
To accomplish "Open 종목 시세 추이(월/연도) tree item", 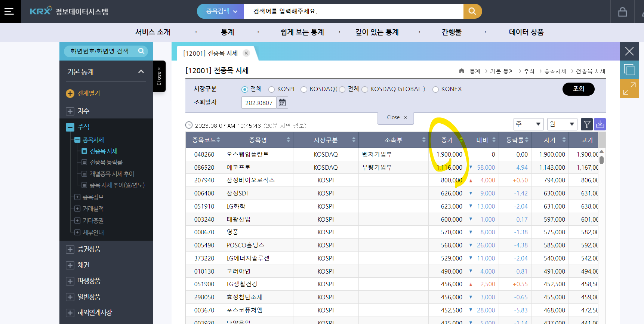I will pos(117,185).
